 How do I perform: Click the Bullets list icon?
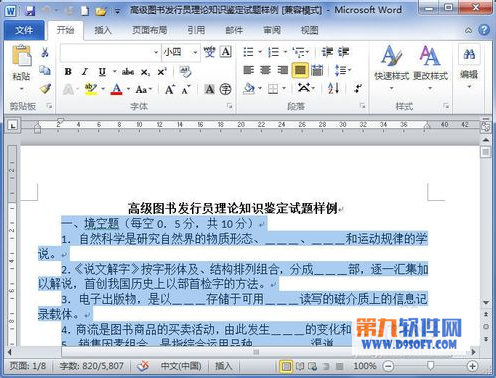point(249,52)
